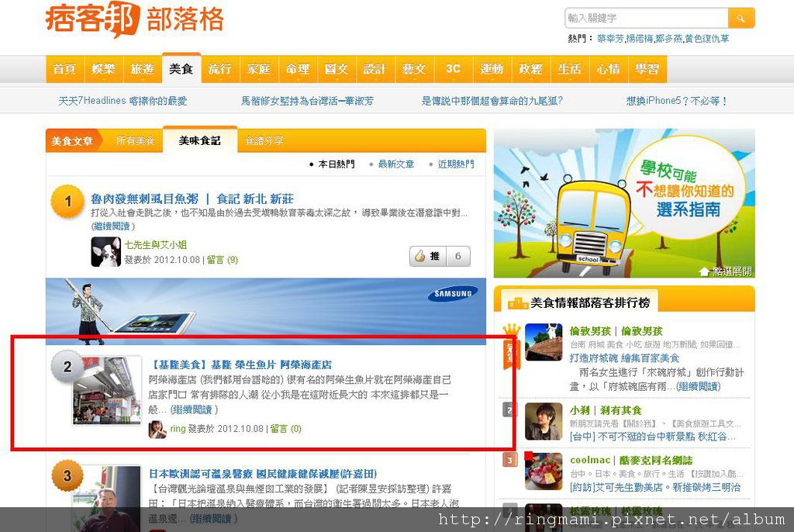Open the 生活 category tab
Image resolution: width=794 pixels, height=532 pixels.
[x=570, y=69]
